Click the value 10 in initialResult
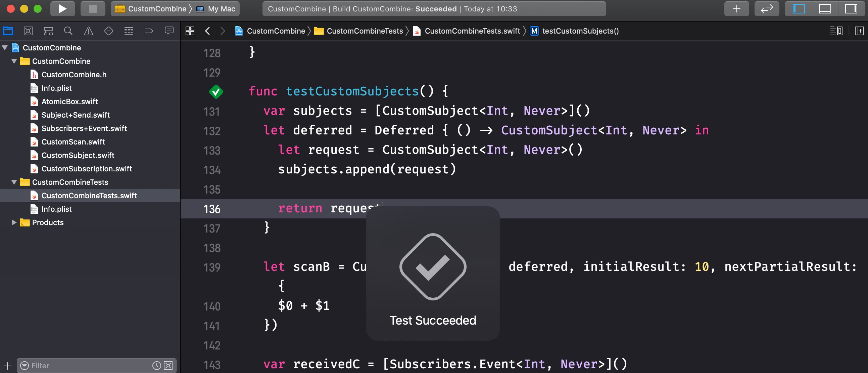868x373 pixels. (702, 267)
